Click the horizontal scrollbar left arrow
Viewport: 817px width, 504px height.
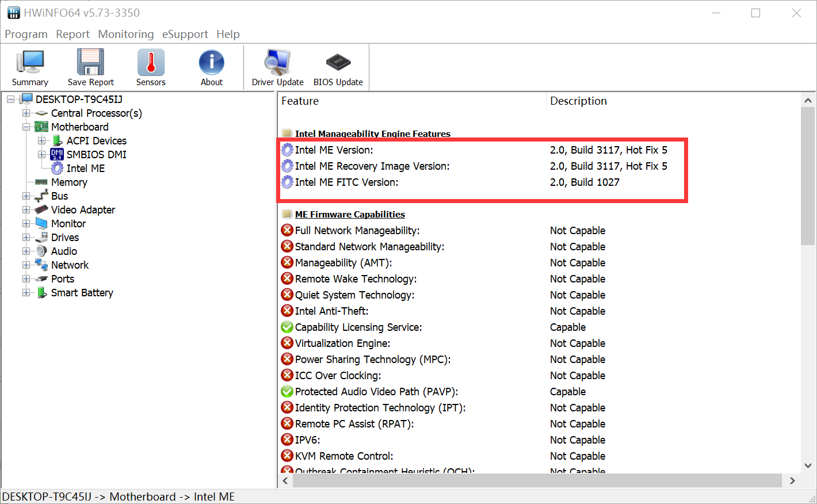[285, 480]
